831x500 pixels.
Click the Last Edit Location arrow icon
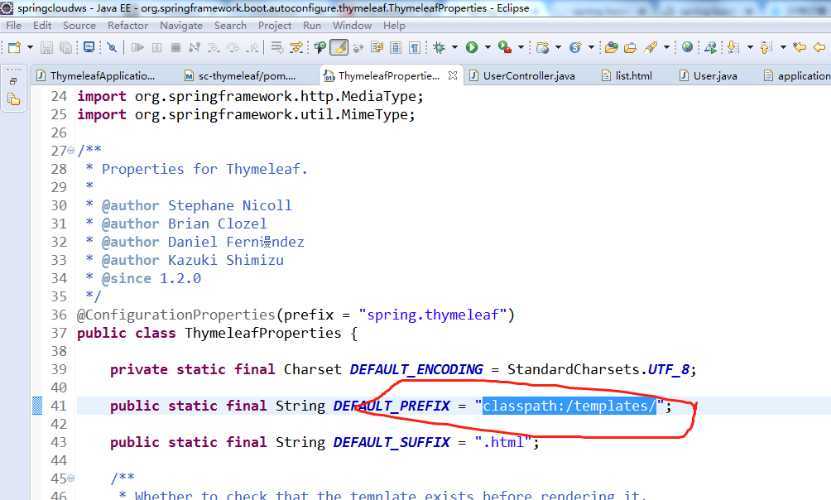(799, 48)
